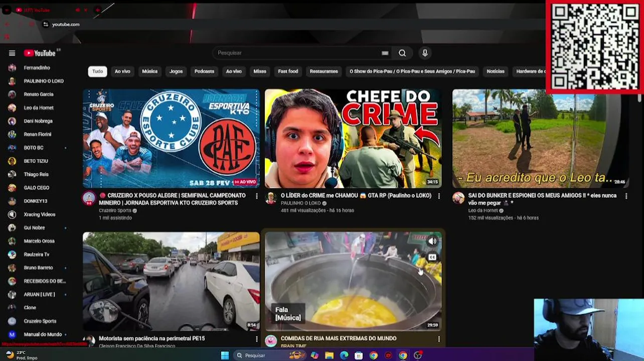Image resolution: width=644 pixels, height=361 pixels.
Task: Open Microsoft Edge from the taskbar
Action: 344,355
